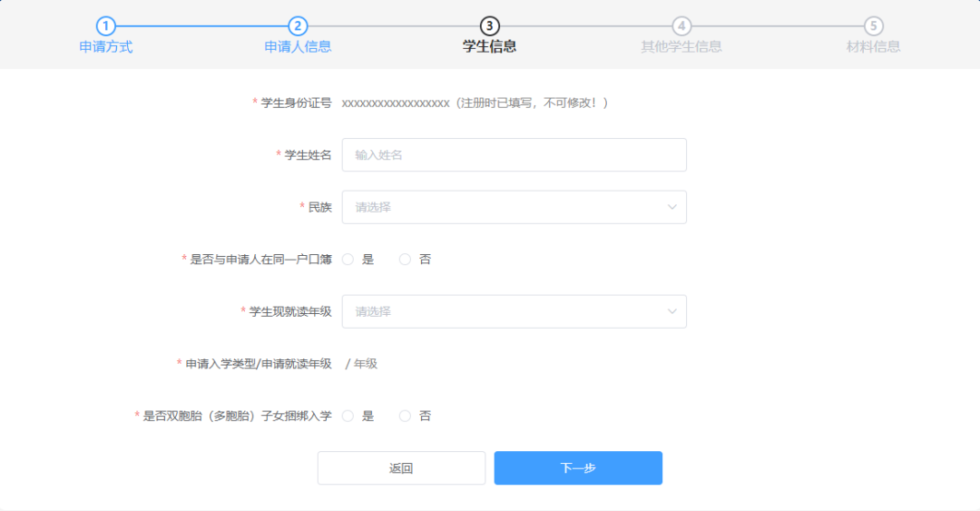This screenshot has height=511, width=980.
Task: Click step 2 circle icon 申请人信息
Action: click(x=298, y=26)
